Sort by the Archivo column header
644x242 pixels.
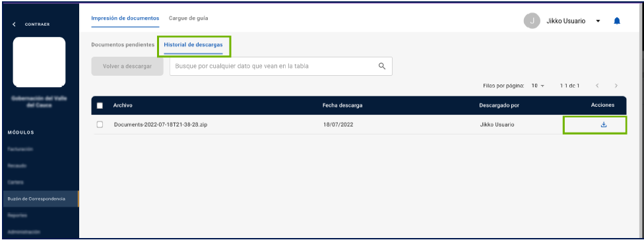[123, 106]
